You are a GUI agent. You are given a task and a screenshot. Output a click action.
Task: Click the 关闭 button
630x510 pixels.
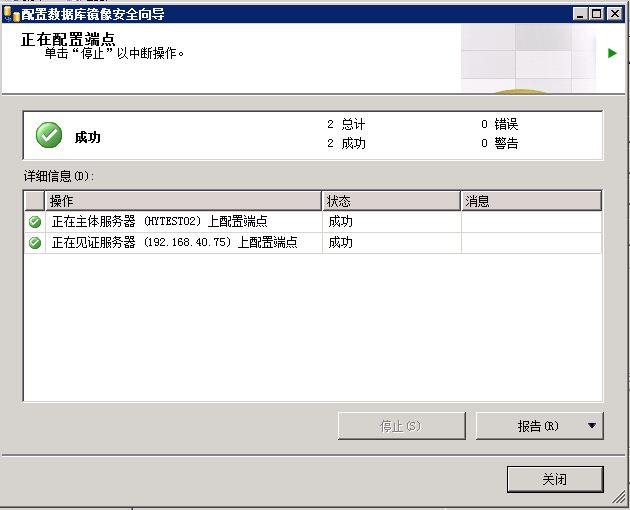[555, 479]
